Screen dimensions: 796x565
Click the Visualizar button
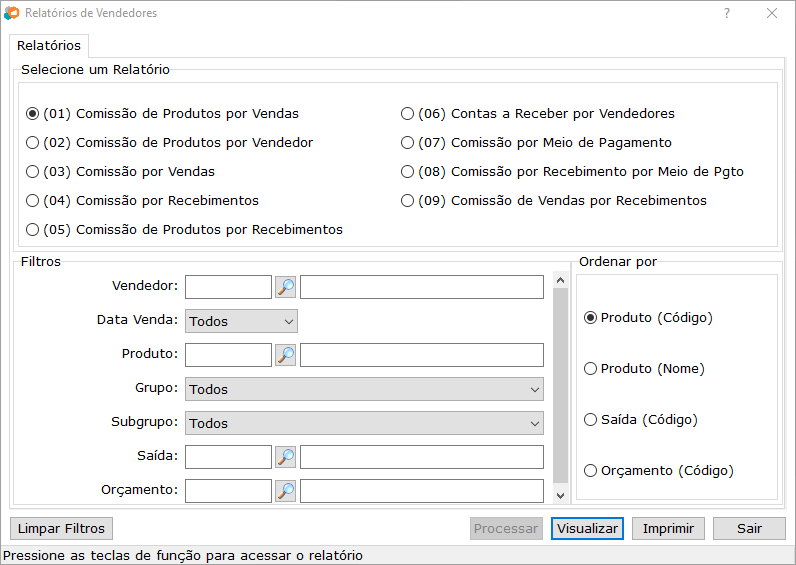[587, 528]
